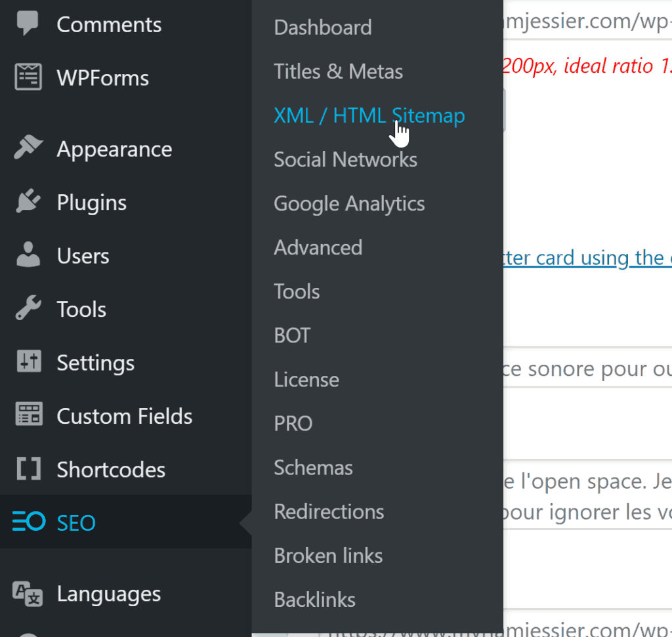Open the Users menu label
Image resolution: width=672 pixels, height=637 pixels.
pos(83,256)
